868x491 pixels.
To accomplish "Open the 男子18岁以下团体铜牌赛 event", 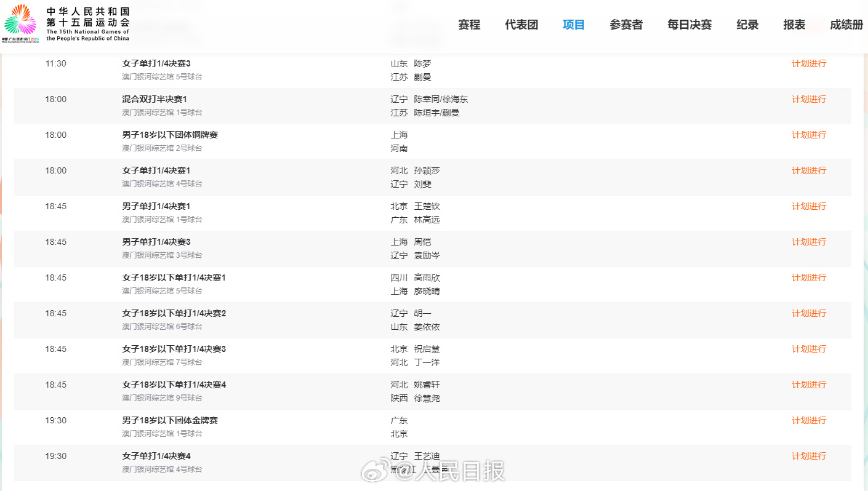I will point(170,135).
